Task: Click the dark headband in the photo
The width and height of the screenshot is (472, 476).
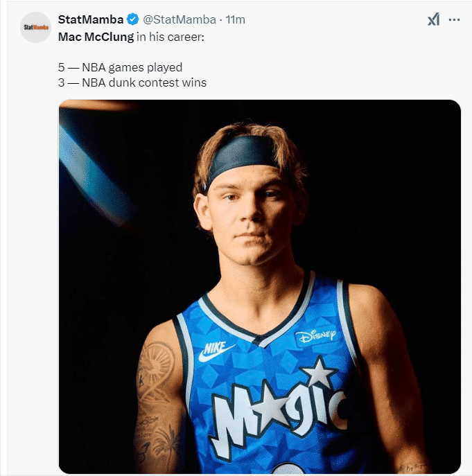Action: pyautogui.click(x=242, y=155)
